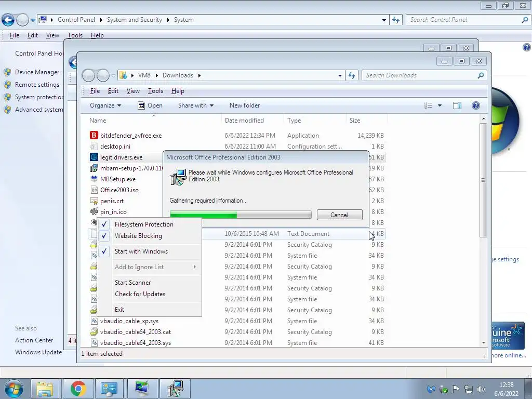Open recent pages dropdown in Control Panel
Image resolution: width=532 pixels, height=399 pixels.
[x=33, y=20]
